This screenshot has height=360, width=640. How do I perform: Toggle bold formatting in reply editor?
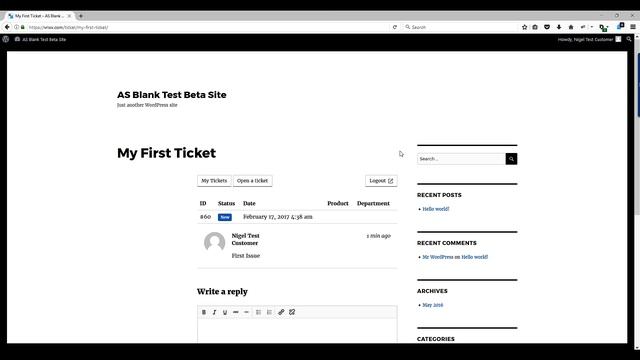click(x=204, y=312)
